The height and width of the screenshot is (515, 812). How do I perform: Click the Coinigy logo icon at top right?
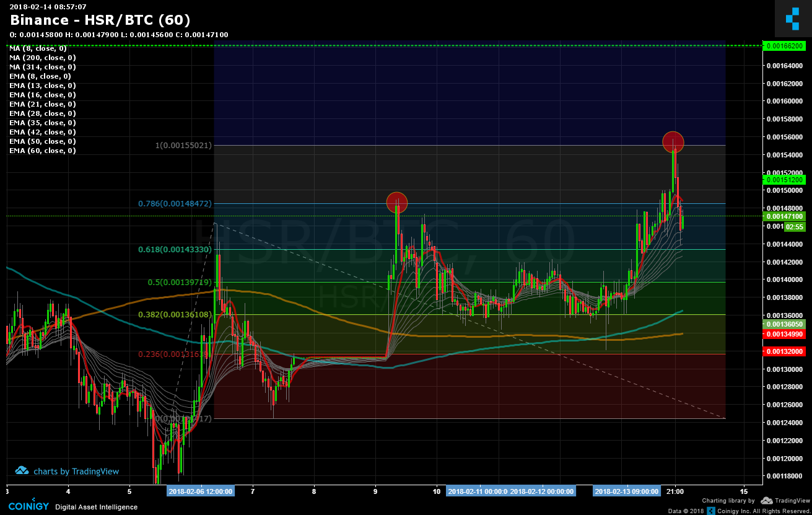click(793, 19)
